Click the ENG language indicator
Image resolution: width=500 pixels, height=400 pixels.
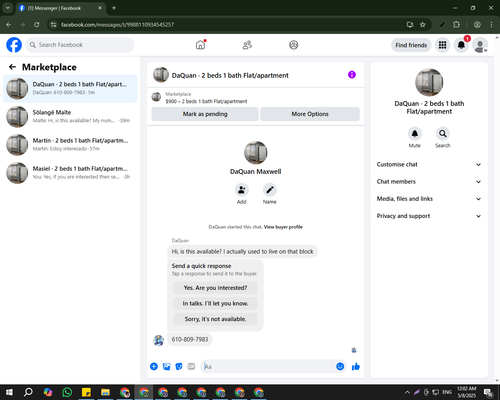447,392
